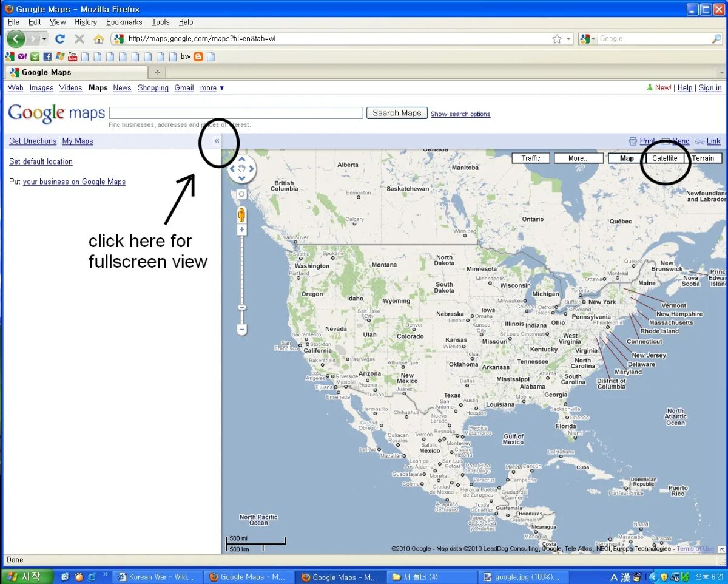
Task: Toggle the Traffic map overlay button
Action: pos(531,158)
